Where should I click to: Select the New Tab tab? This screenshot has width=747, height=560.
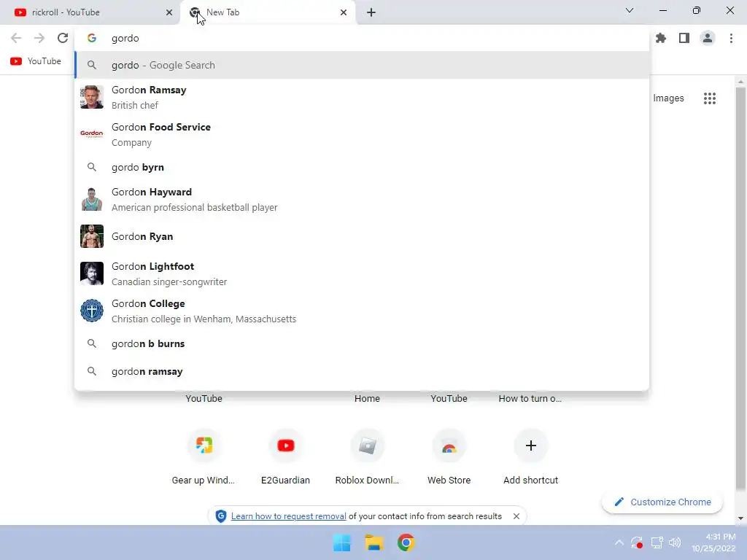click(267, 12)
